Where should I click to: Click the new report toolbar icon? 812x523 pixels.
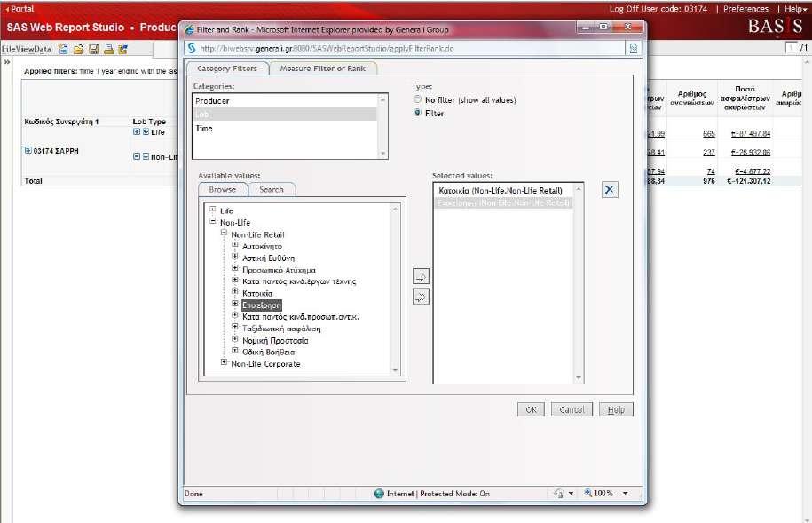[x=63, y=49]
